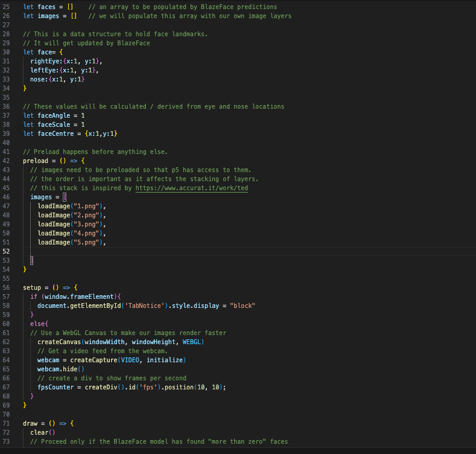The image size is (476, 454).
Task: Click line number 42 in the gutter
Action: tap(6, 161)
